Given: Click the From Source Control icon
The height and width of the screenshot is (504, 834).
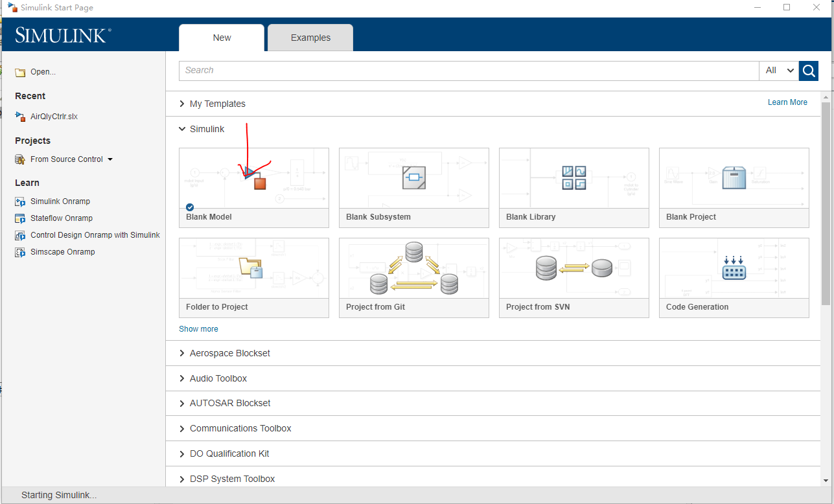Looking at the screenshot, I should click(20, 159).
